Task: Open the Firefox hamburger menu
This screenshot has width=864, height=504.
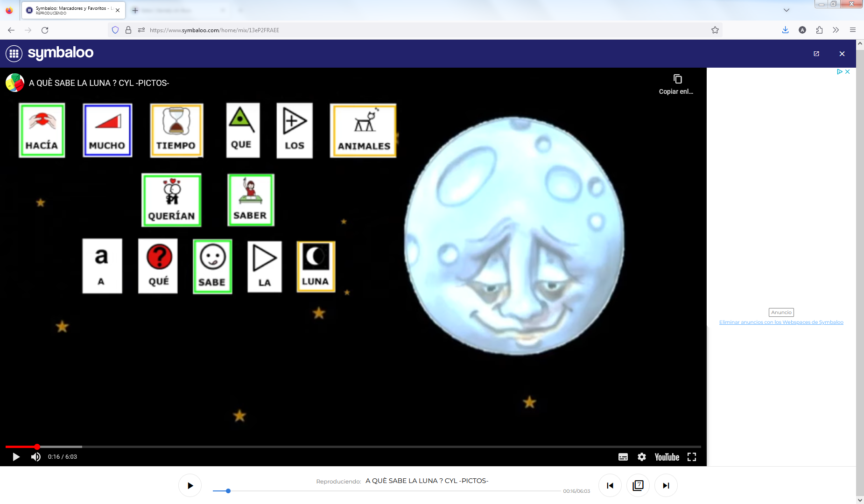Action: click(x=853, y=30)
